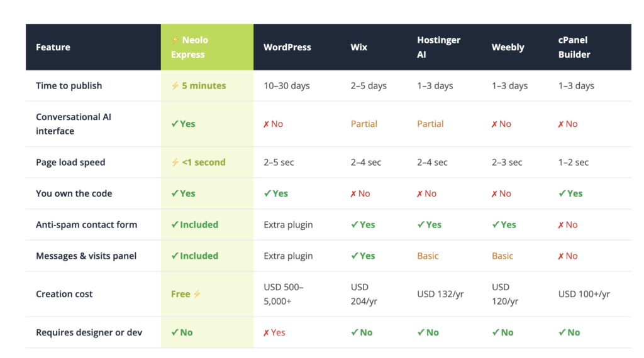Click the WordPress column header
The width and height of the screenshot is (644, 358).
coord(287,47)
